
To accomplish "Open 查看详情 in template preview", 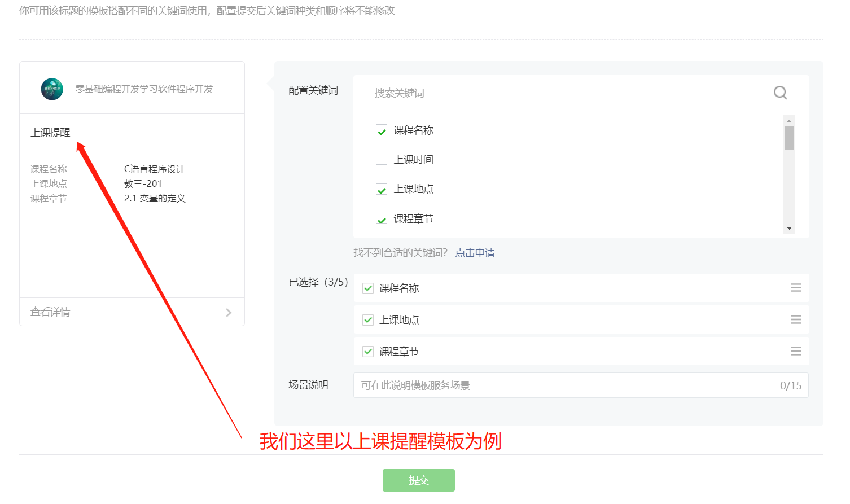I will click(x=132, y=312).
